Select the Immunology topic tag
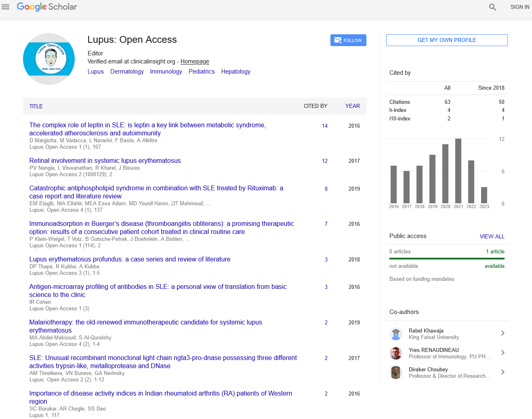532x419 pixels. tap(166, 72)
